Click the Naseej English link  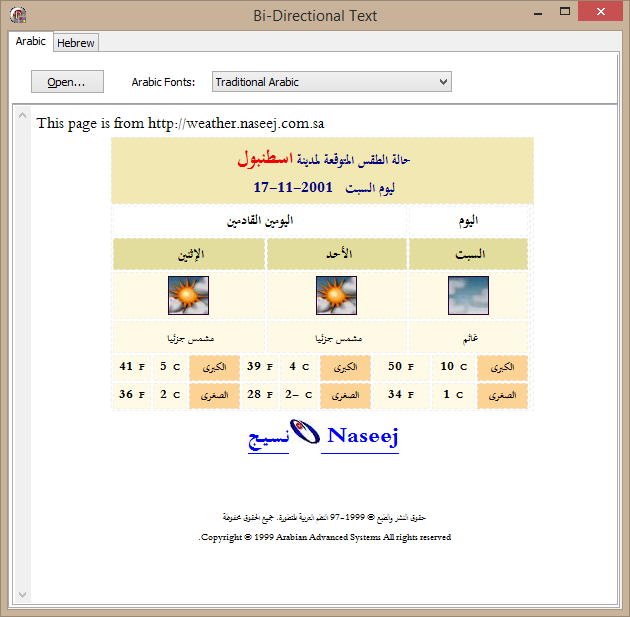click(362, 437)
